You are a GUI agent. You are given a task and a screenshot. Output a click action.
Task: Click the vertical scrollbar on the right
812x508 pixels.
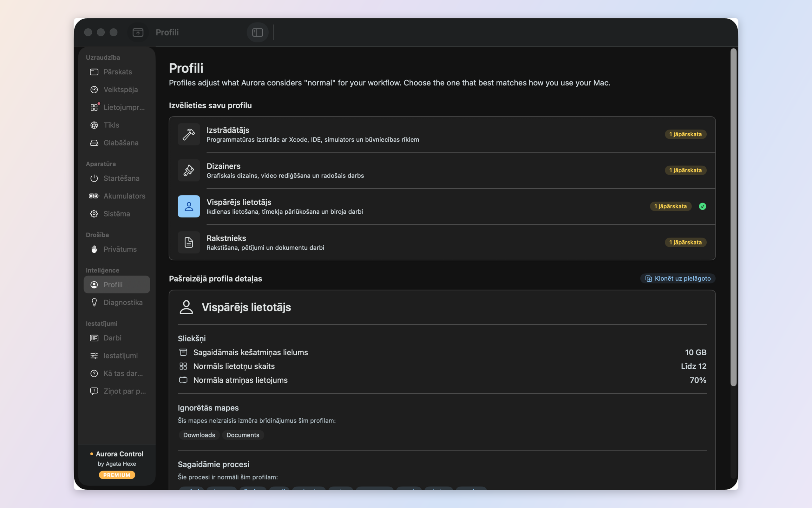[733, 217]
